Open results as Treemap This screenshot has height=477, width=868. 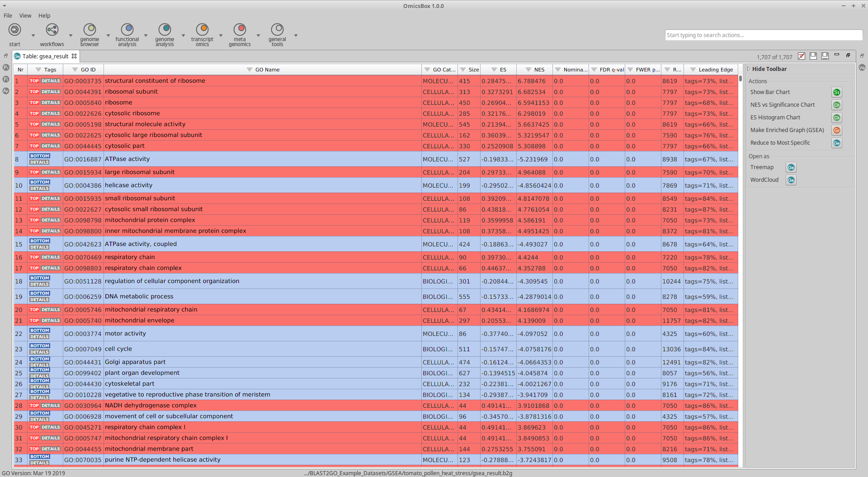tap(791, 167)
